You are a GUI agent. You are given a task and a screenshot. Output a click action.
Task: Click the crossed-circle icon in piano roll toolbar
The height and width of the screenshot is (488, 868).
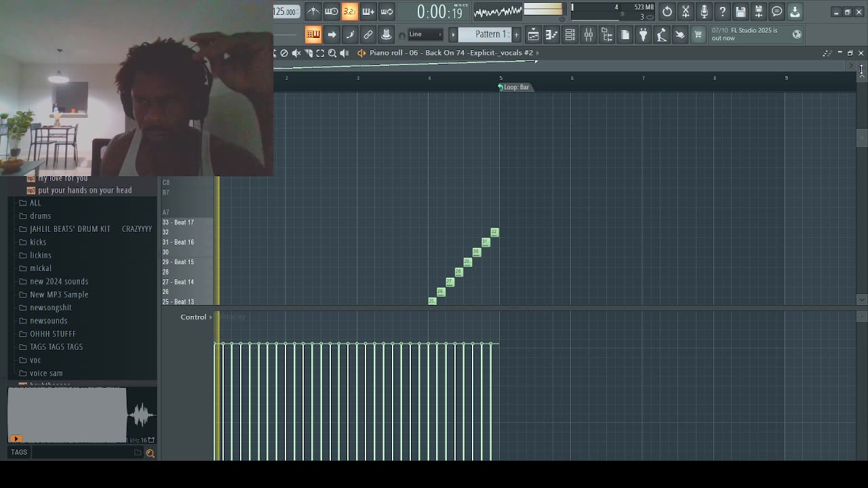click(x=284, y=53)
